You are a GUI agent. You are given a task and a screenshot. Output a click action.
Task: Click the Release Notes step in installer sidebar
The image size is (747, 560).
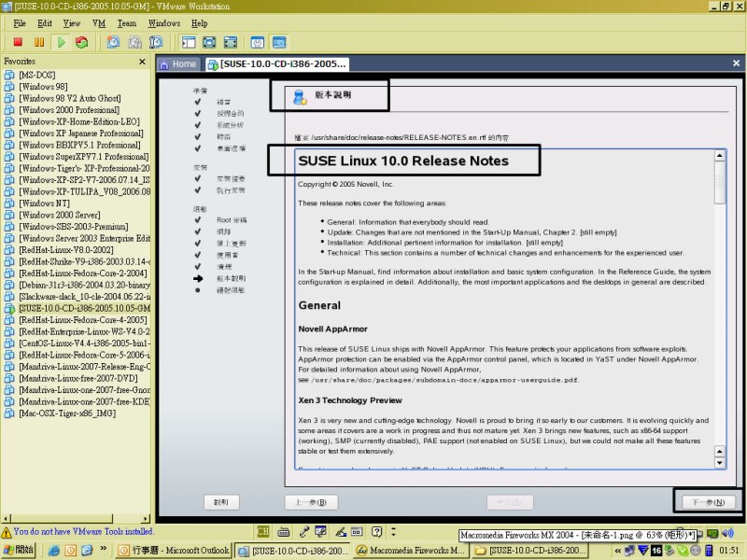231,278
